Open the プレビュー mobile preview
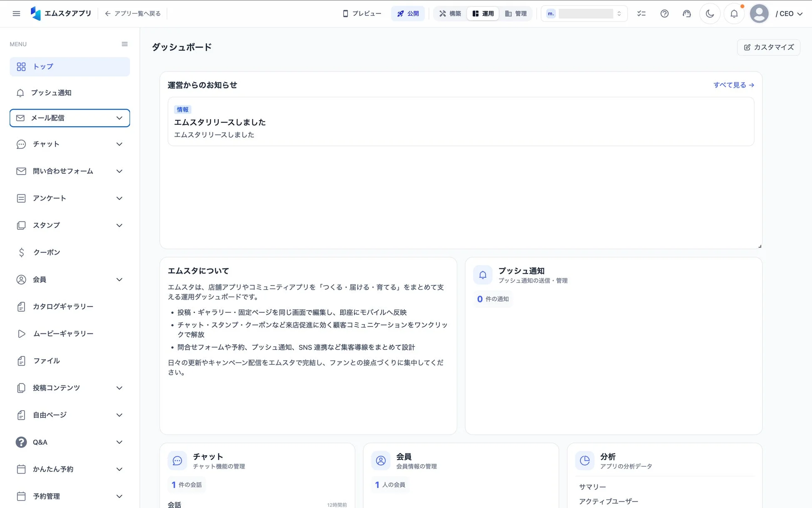Image resolution: width=812 pixels, height=508 pixels. click(x=362, y=13)
